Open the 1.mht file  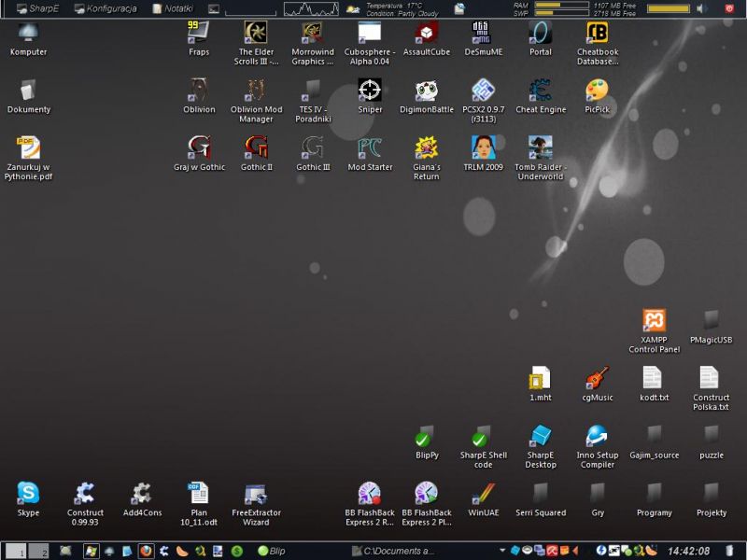tap(541, 384)
